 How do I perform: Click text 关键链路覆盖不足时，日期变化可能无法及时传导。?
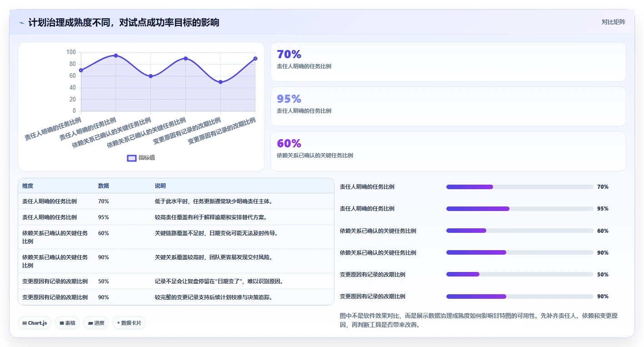pyautogui.click(x=216, y=233)
